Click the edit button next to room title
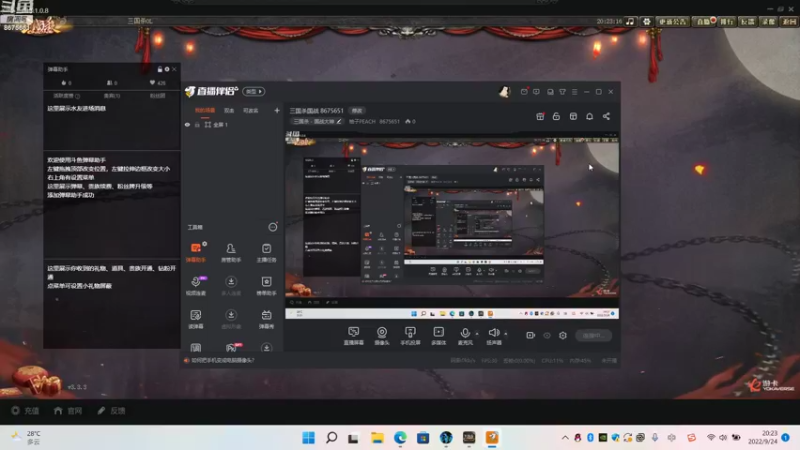 click(357, 111)
